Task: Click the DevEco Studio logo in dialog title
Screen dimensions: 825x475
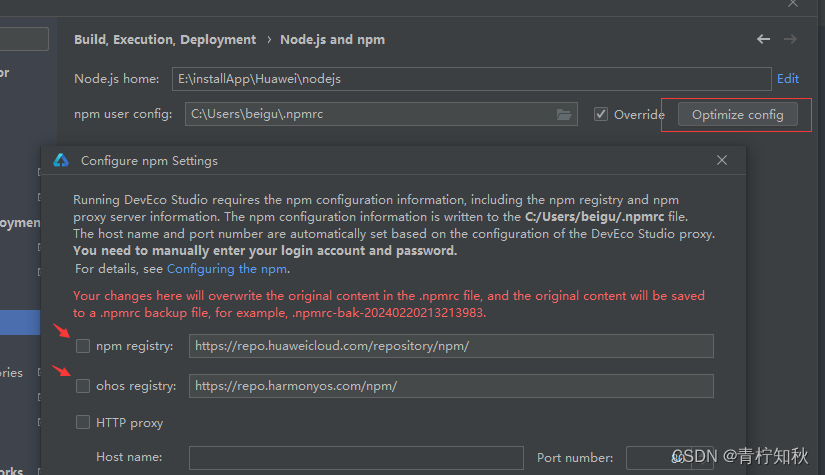Action: coord(61,160)
